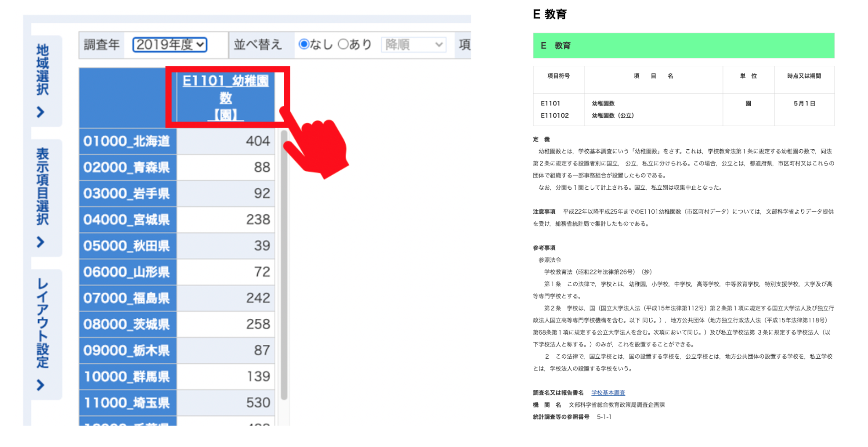
Task: Click the 530 value cell for 埼玉県
Action: point(226,403)
